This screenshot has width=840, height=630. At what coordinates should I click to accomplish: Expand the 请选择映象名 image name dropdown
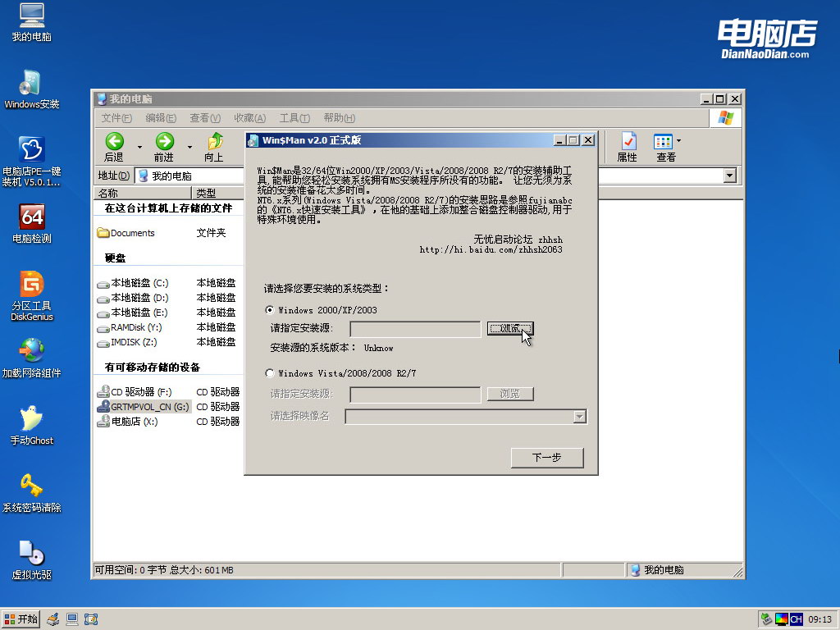(x=580, y=416)
